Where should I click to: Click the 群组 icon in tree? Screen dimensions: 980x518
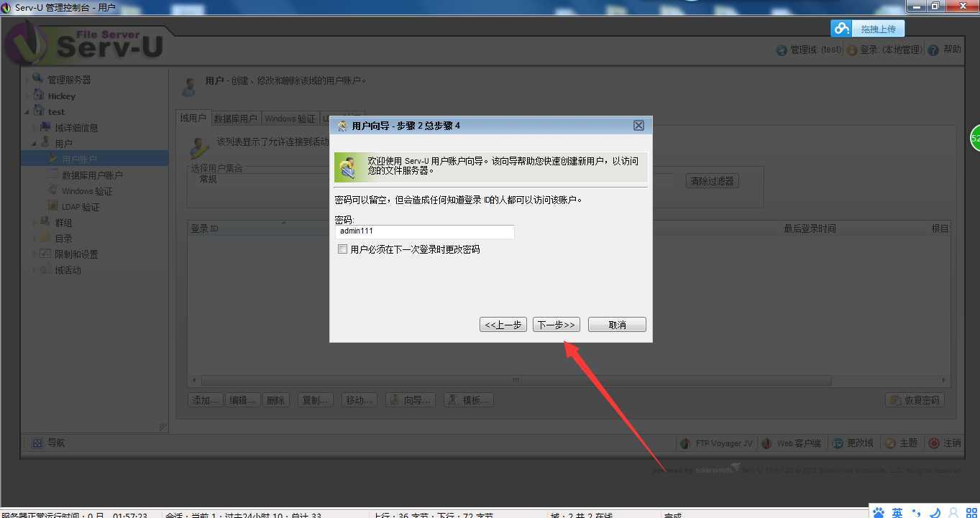click(x=46, y=221)
